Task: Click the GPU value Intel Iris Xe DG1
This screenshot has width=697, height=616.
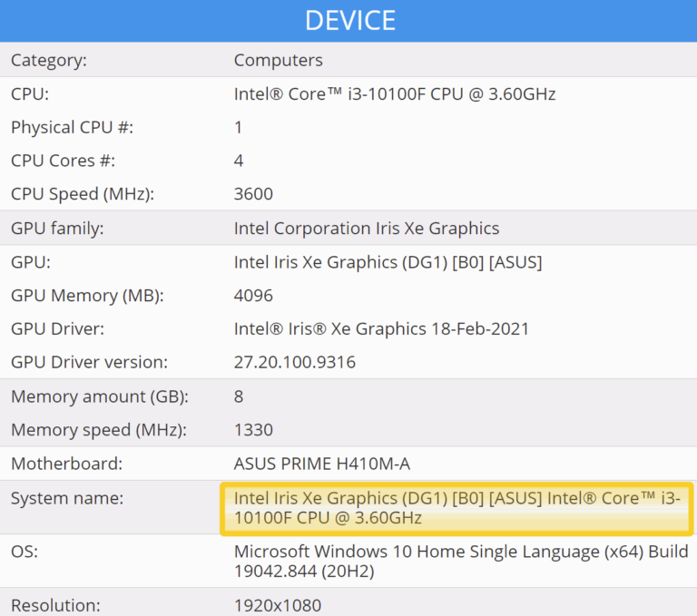Action: pos(388,262)
